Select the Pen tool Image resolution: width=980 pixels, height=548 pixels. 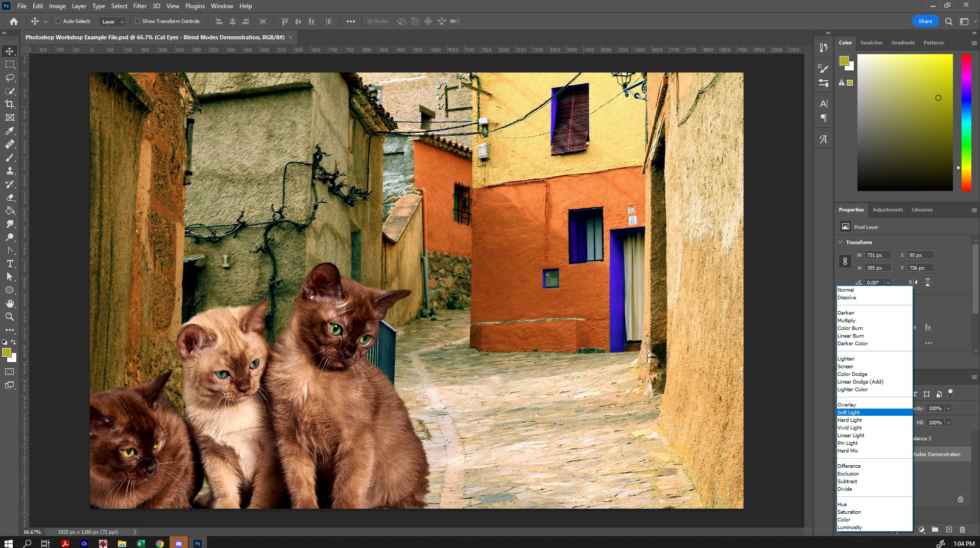point(10,250)
